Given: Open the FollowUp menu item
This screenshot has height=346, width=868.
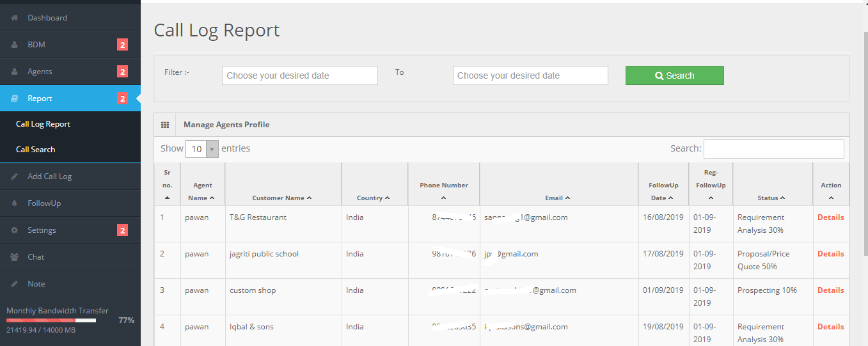Looking at the screenshot, I should coord(70,203).
